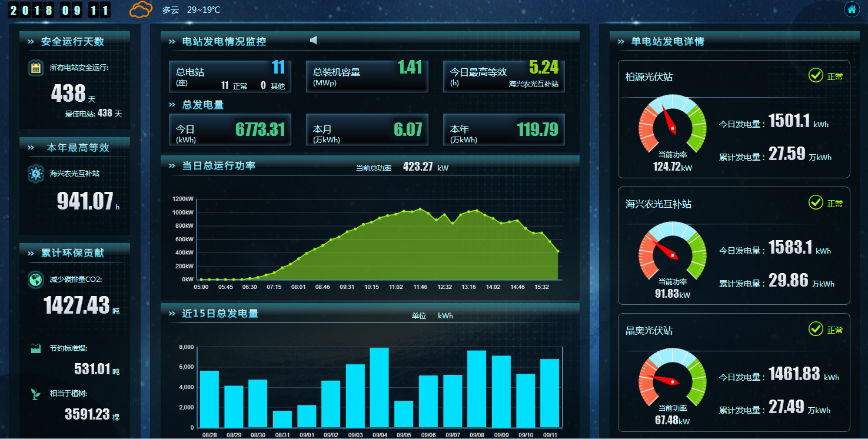This screenshot has width=868, height=439.
Task: Open the 今日最高等效 tile
Action: coord(504,77)
